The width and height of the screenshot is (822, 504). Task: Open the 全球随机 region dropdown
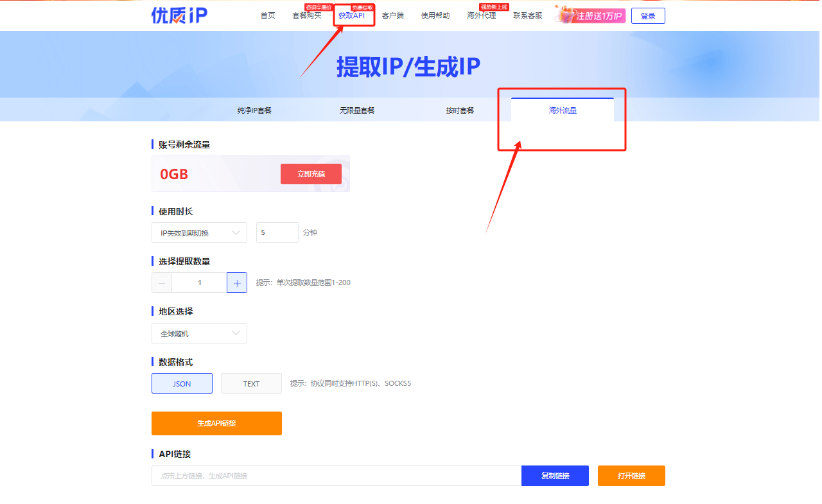coord(199,333)
